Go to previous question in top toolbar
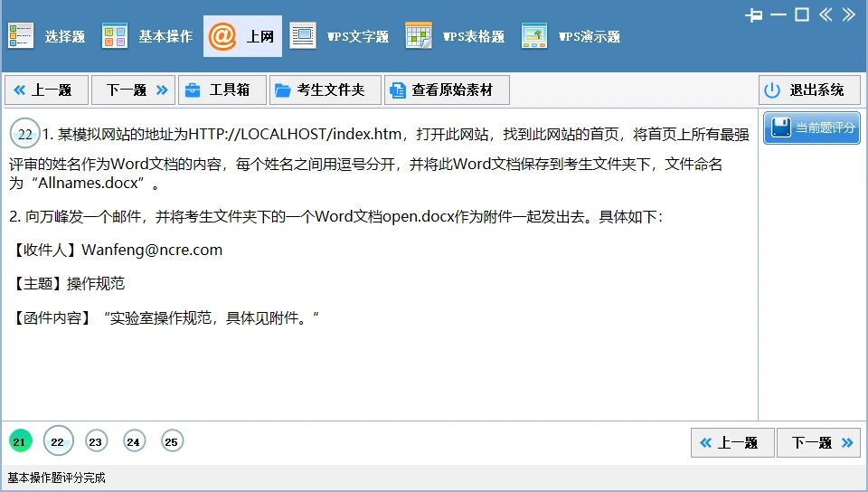Image resolution: width=868 pixels, height=492 pixels. click(x=46, y=90)
